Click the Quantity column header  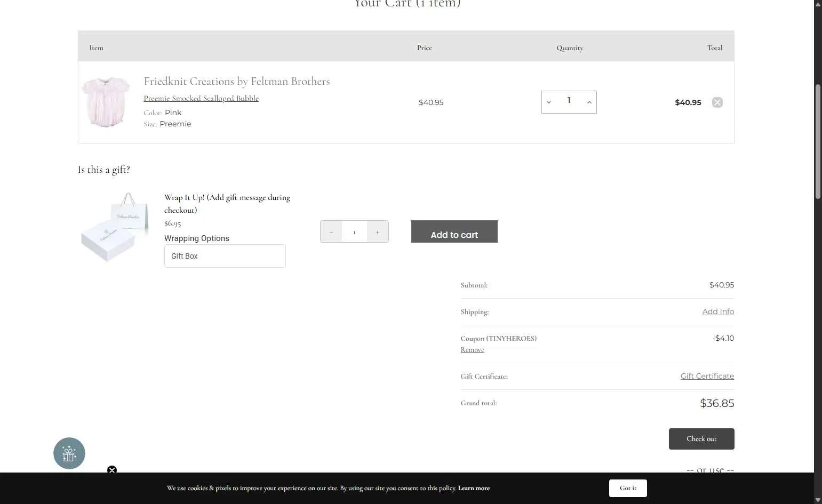(x=570, y=48)
